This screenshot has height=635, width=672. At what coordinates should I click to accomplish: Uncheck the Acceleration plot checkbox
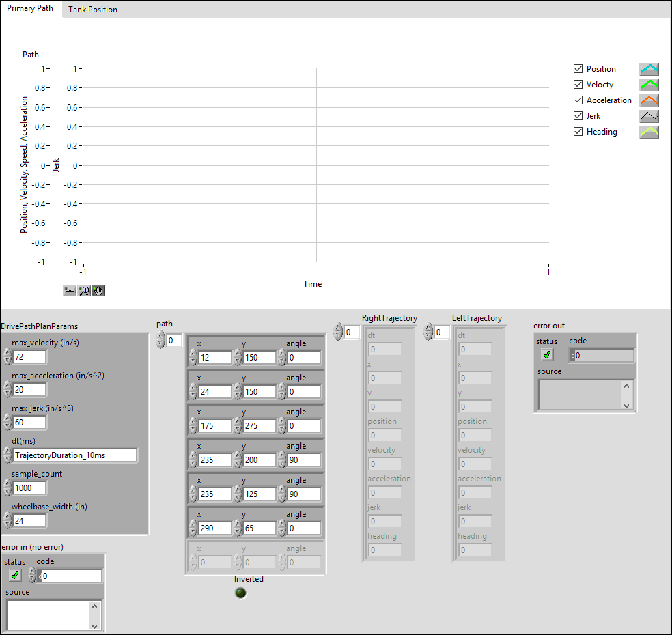[578, 100]
